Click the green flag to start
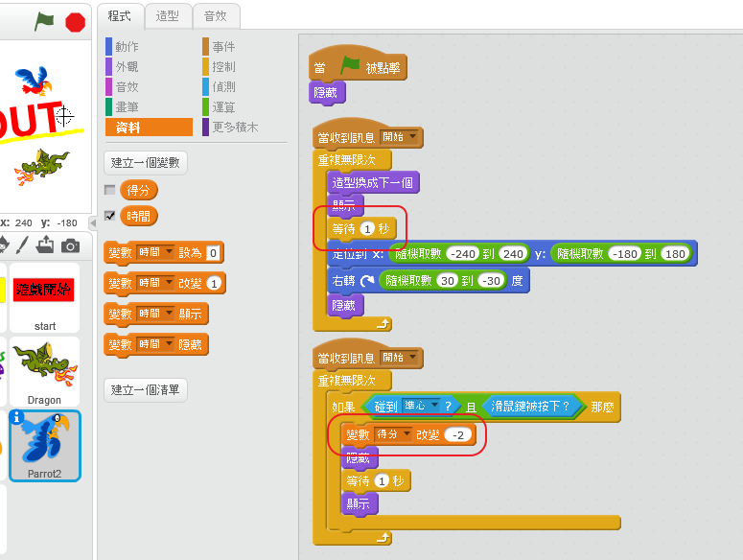Screen dimensions: 743x560 (x=44, y=21)
